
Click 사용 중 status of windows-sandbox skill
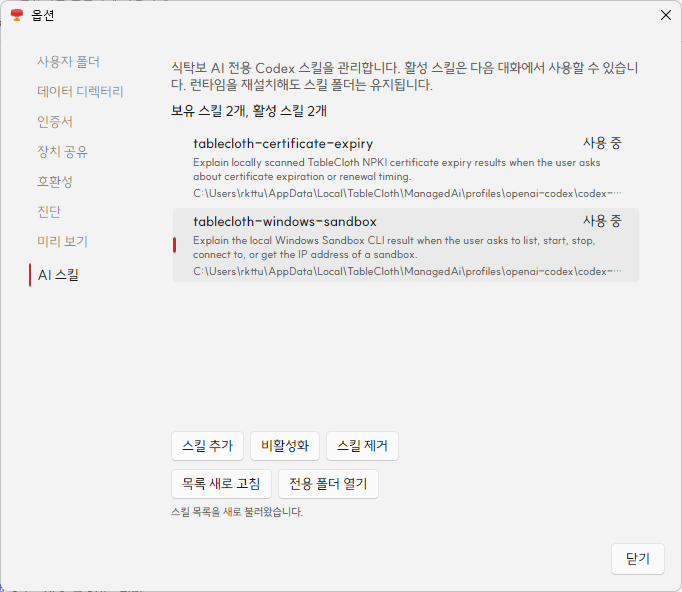[x=602, y=221]
